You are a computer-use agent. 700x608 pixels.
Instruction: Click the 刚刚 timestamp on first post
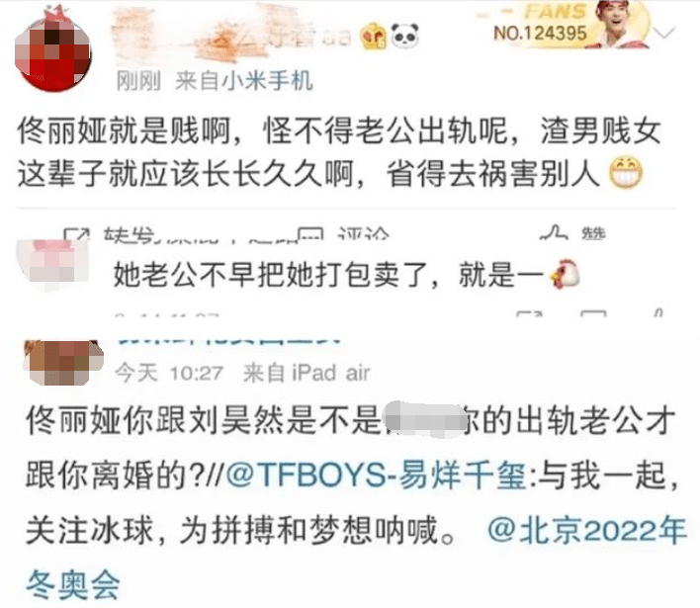point(138,81)
